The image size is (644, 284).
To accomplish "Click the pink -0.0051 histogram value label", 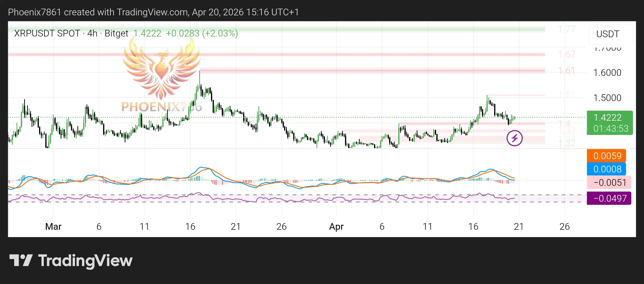I will (609, 182).
